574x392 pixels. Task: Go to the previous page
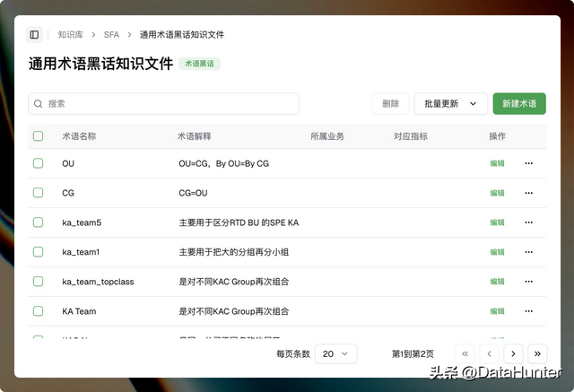(x=489, y=353)
